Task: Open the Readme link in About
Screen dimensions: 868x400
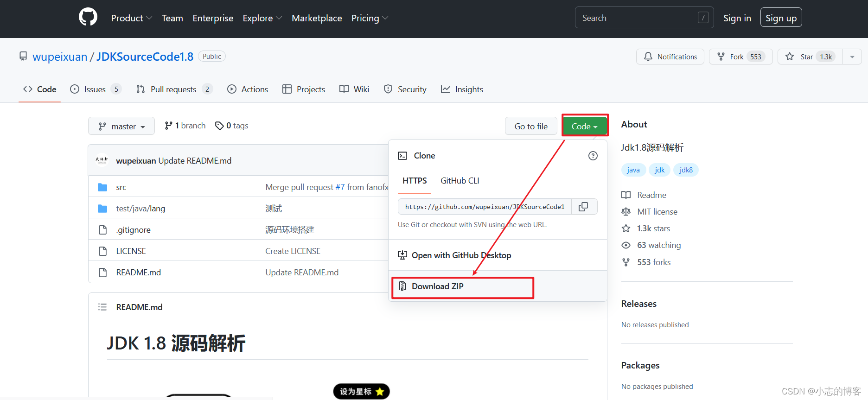Action: point(644,195)
